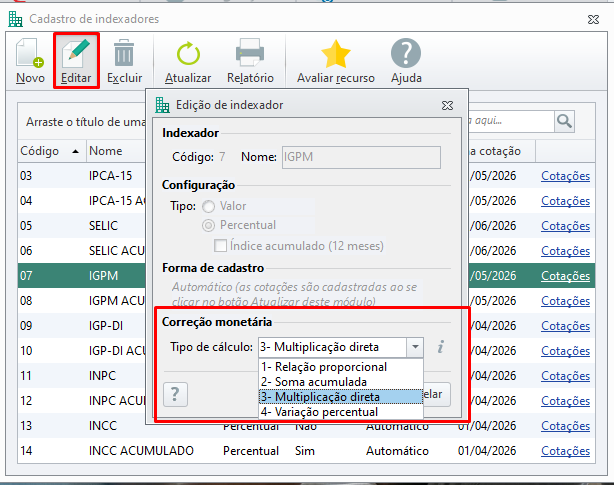Open Cotações link for INCC row 13

(565, 426)
